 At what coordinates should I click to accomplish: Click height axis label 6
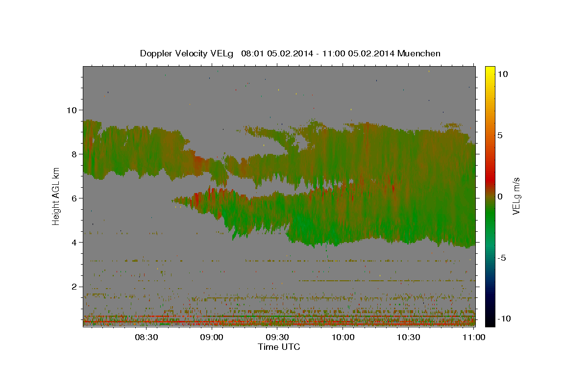point(74,198)
